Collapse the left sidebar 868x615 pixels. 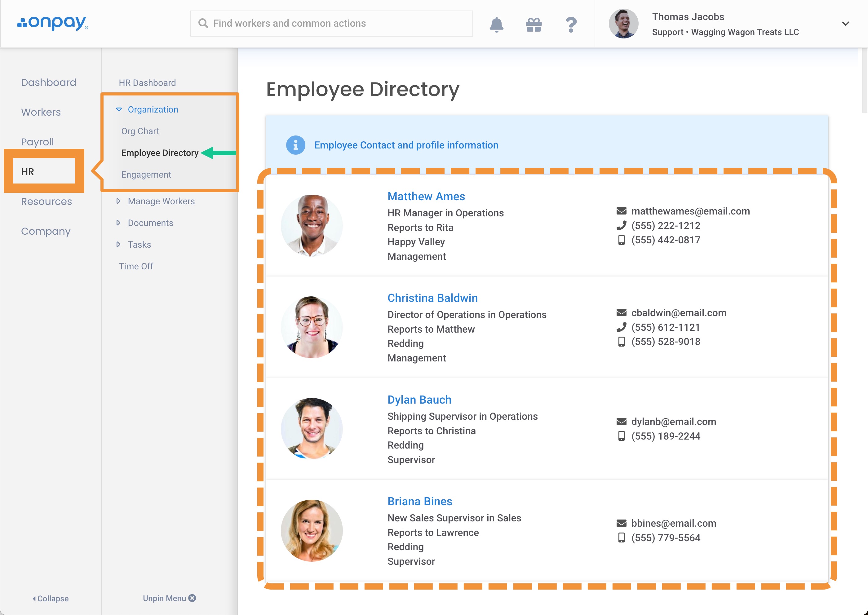[50, 598]
